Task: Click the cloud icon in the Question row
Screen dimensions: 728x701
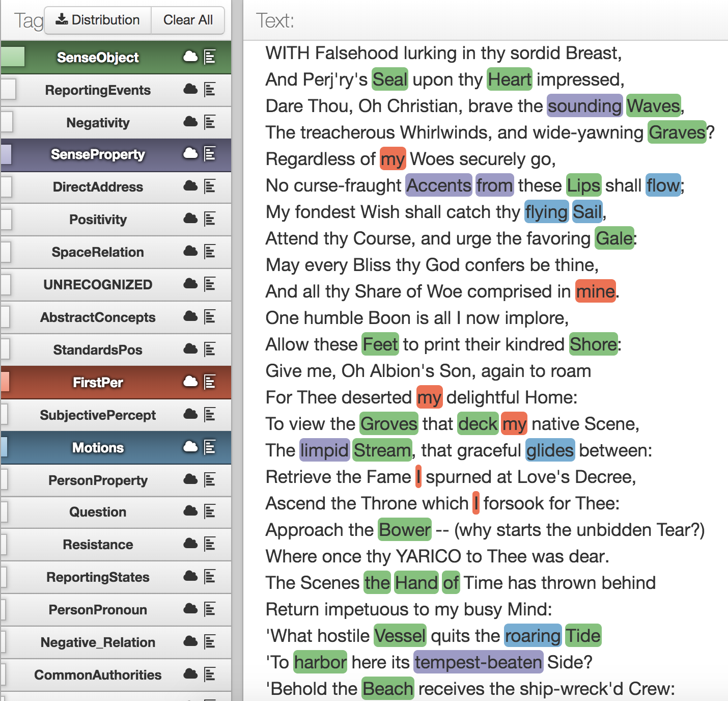Action: coord(190,511)
